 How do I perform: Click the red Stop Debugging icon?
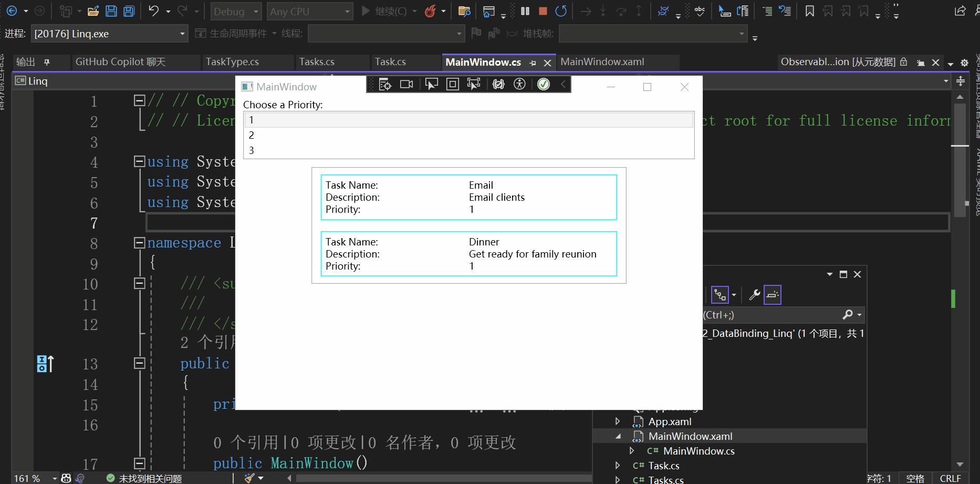[x=543, y=11]
